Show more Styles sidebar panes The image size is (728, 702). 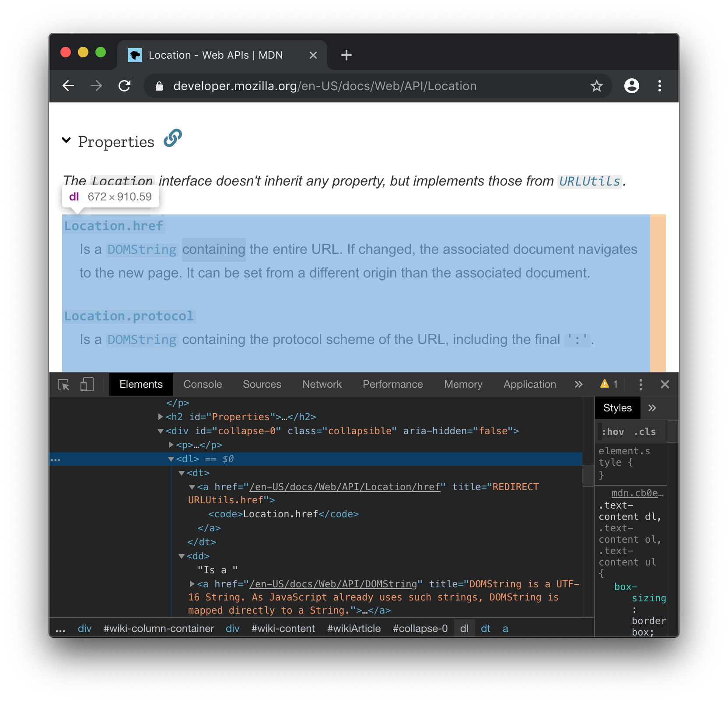point(652,408)
